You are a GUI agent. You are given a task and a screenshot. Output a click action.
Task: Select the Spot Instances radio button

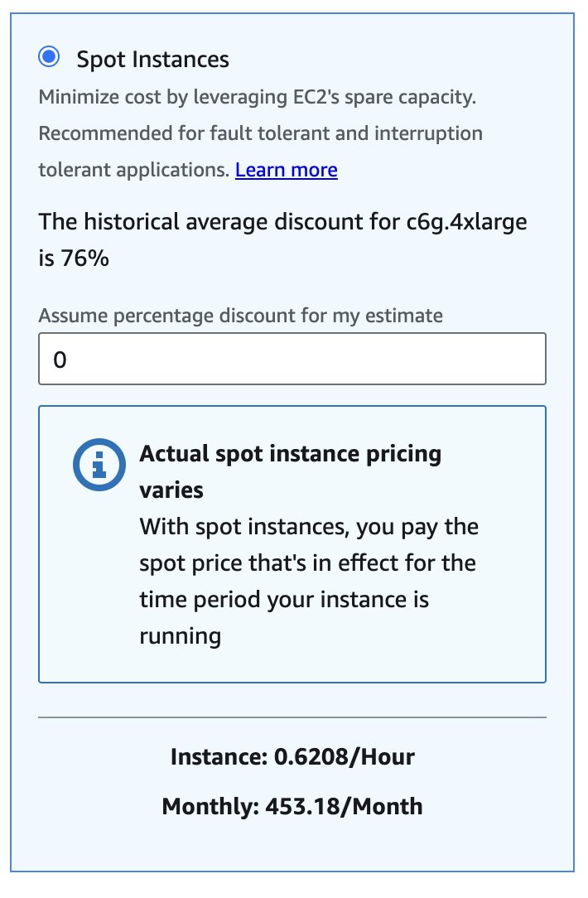pyautogui.click(x=49, y=57)
